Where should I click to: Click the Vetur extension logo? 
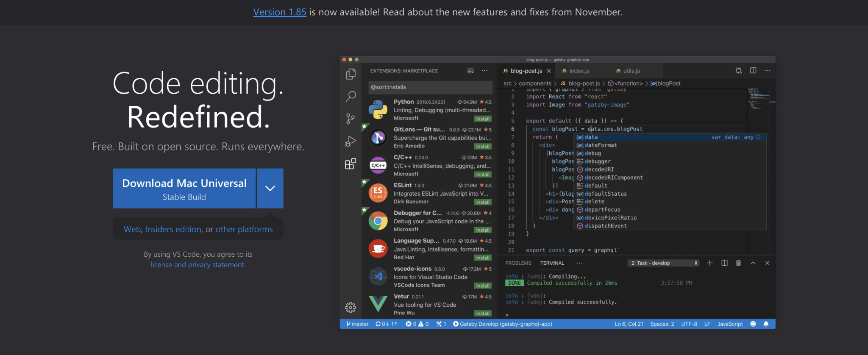[378, 304]
